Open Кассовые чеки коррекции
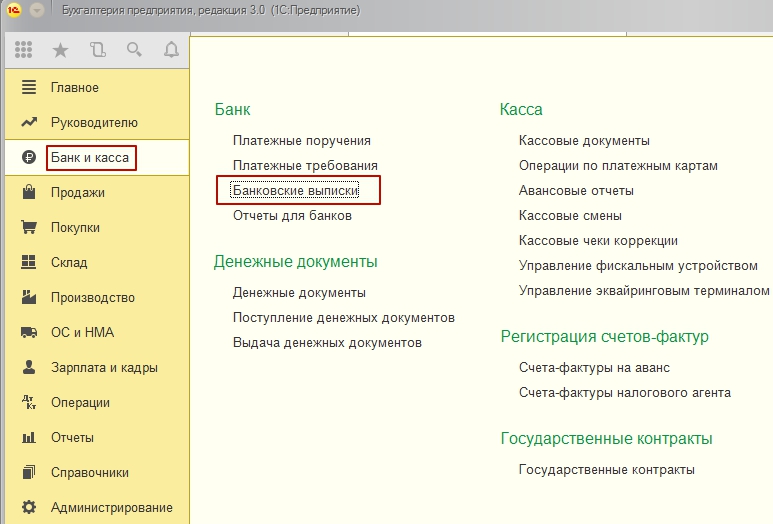773x524 pixels. [x=598, y=241]
